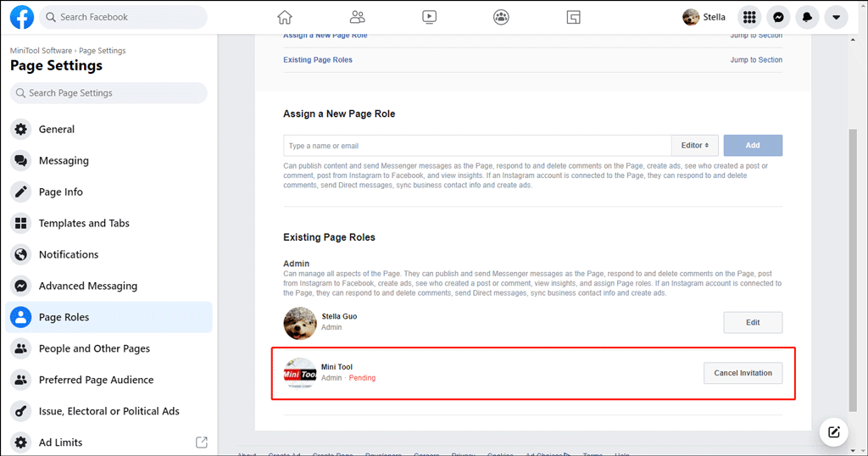Click the Facebook logo icon
Viewport: 868px width, 456px height.
(x=22, y=17)
